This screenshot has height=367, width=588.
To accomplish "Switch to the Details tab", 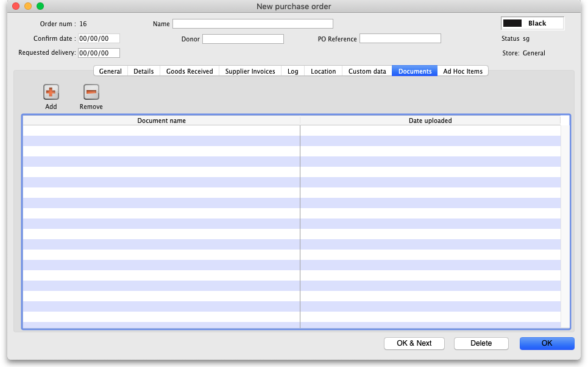I will pos(144,71).
